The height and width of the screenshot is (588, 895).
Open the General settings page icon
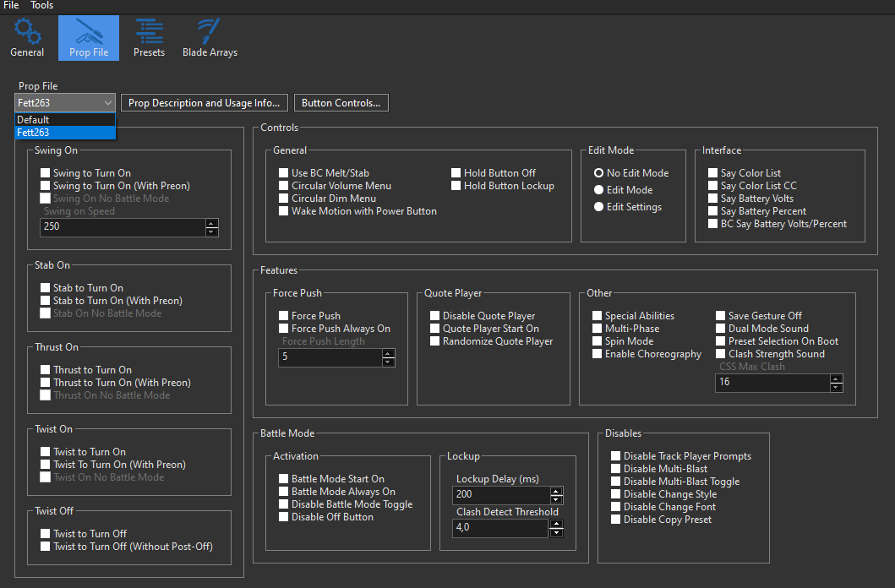point(27,38)
